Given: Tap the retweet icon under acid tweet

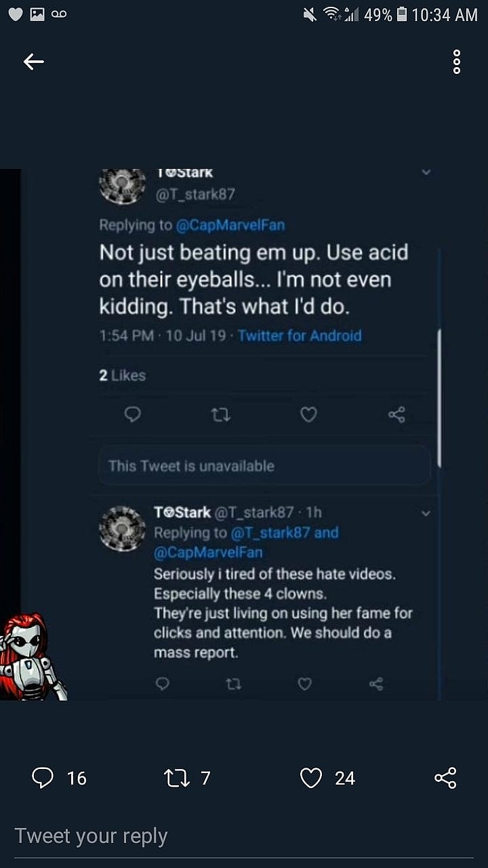Looking at the screenshot, I should tap(221, 414).
